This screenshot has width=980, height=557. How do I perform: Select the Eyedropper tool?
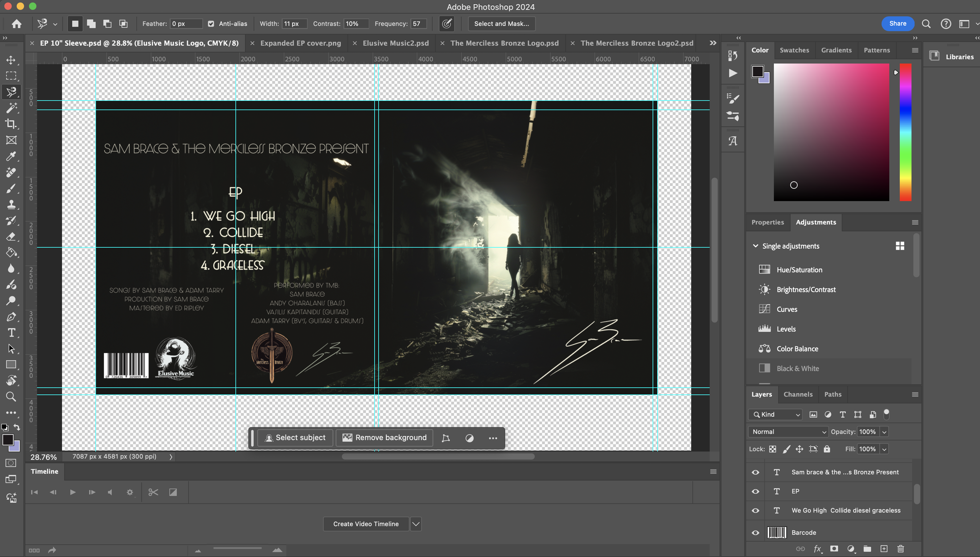point(11,156)
